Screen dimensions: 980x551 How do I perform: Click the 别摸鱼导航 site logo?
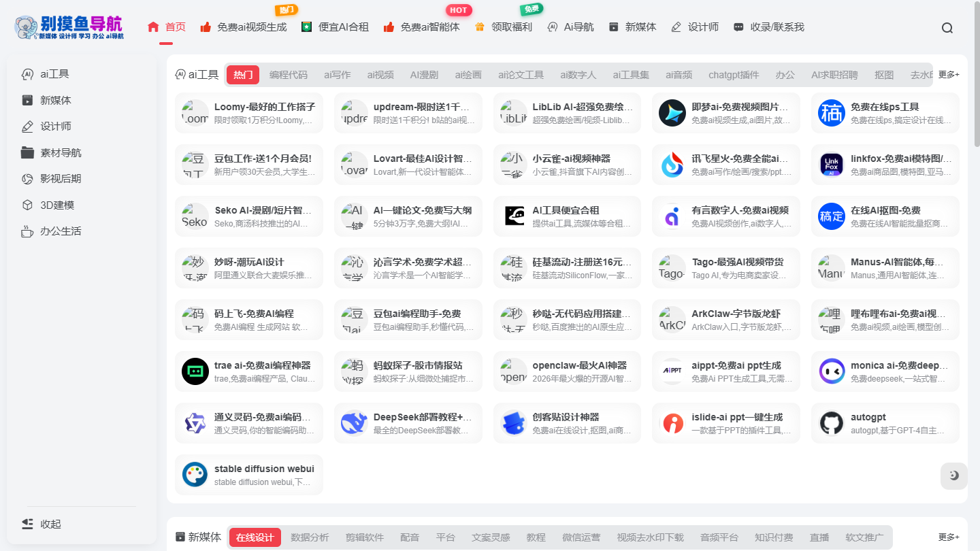pos(69,27)
